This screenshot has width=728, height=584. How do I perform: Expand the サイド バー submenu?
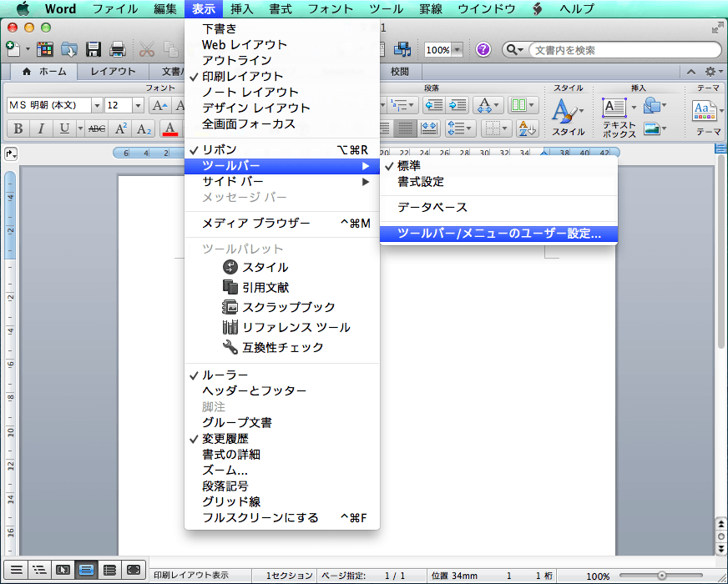pos(282,181)
